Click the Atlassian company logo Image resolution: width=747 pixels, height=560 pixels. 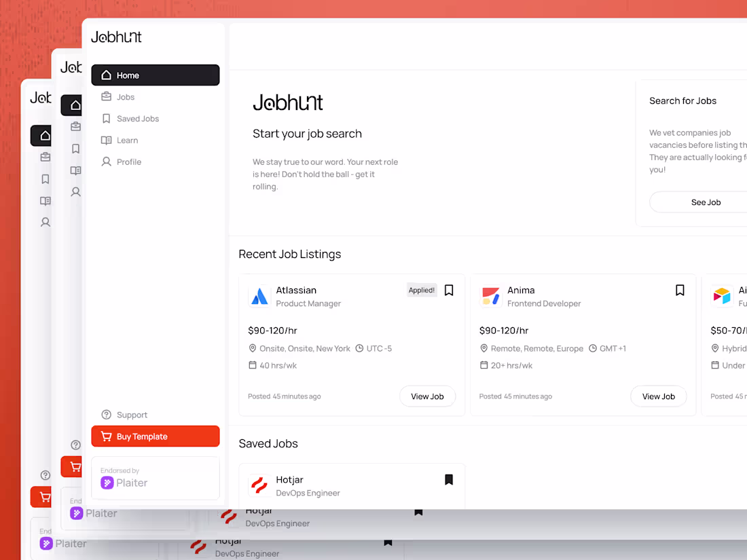[x=260, y=297]
